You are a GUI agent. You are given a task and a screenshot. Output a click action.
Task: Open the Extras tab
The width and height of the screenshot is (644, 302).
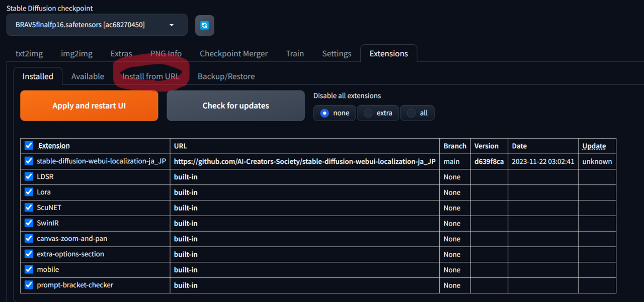121,53
